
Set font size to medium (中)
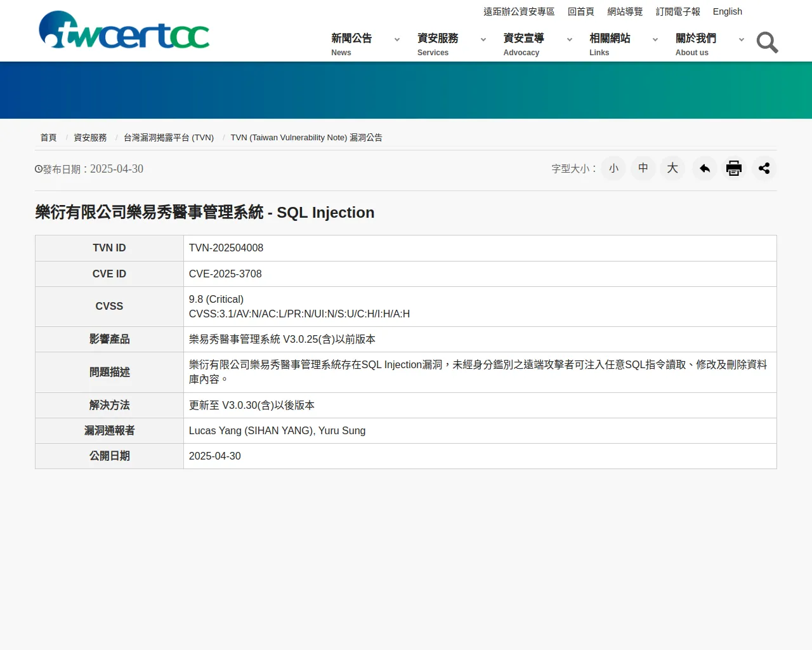pyautogui.click(x=643, y=168)
